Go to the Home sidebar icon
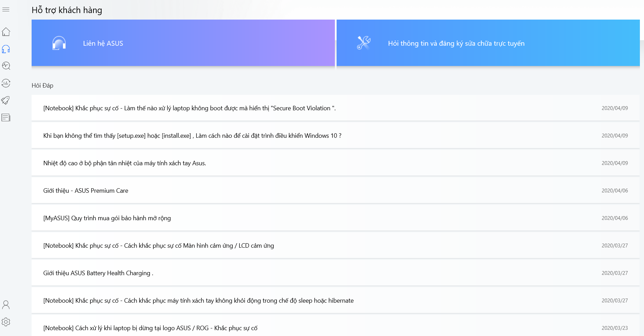The height and width of the screenshot is (336, 644). coord(6,32)
